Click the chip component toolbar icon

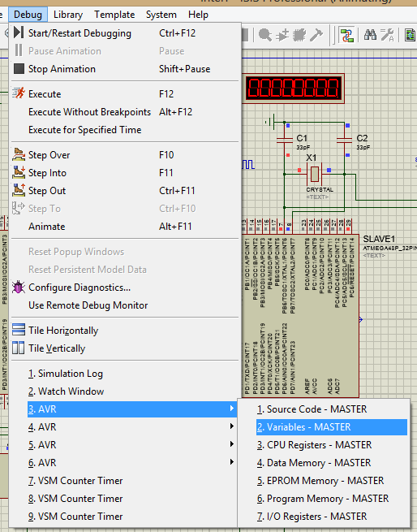point(299,35)
